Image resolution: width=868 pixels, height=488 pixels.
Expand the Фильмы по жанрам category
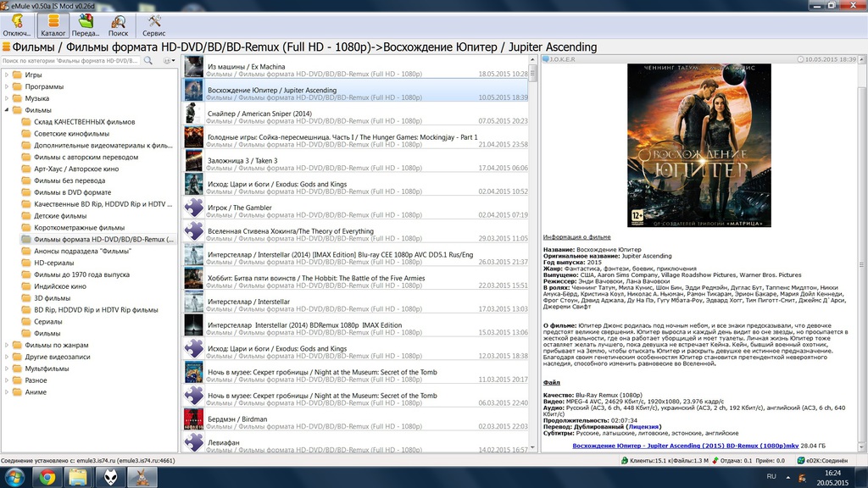coord(7,346)
